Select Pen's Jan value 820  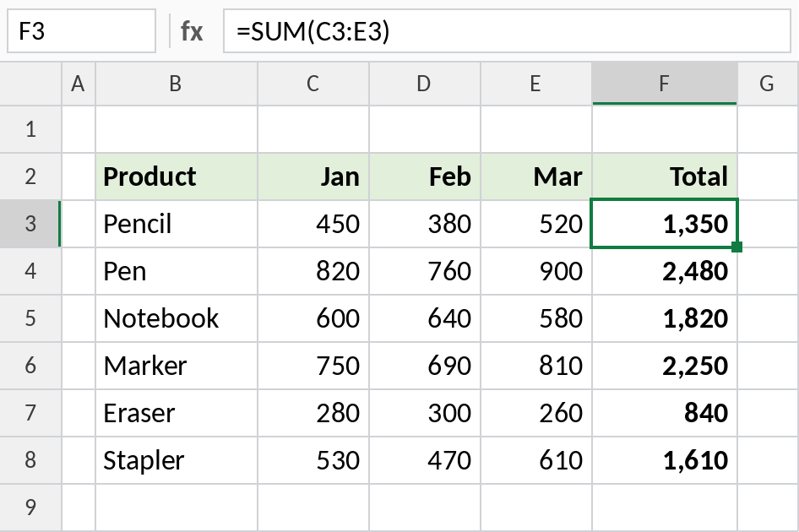tap(313, 271)
